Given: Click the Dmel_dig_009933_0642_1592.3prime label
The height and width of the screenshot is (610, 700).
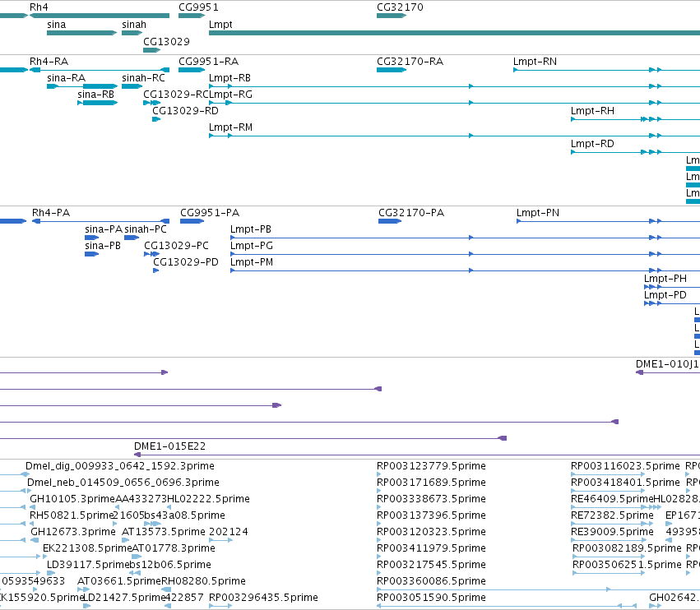Looking at the screenshot, I should click(119, 466).
